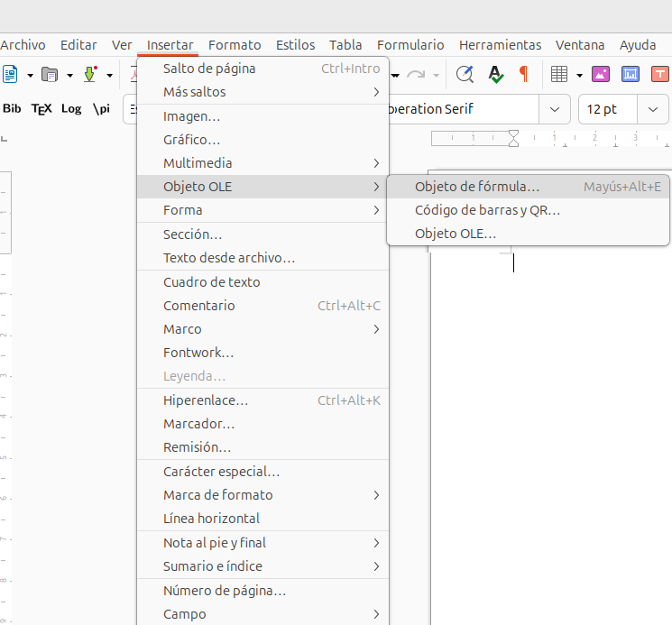
Task: Click the Insert Image icon
Action: 601,75
